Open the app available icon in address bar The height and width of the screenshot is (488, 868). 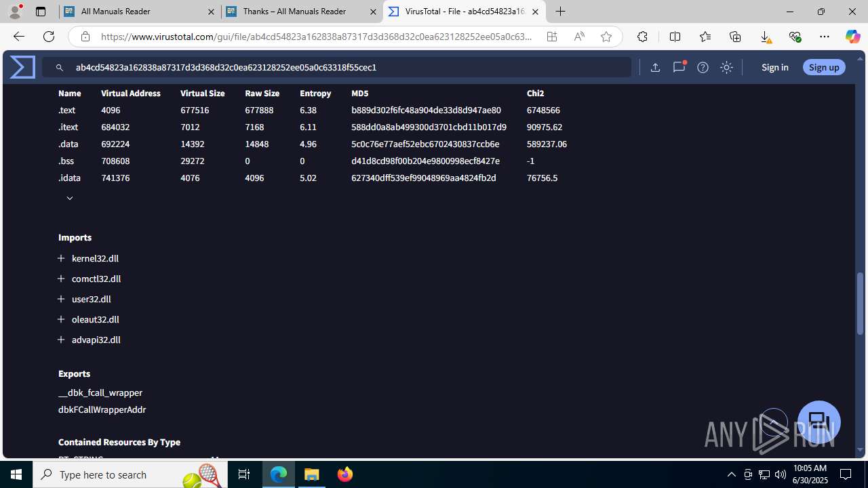tap(552, 37)
